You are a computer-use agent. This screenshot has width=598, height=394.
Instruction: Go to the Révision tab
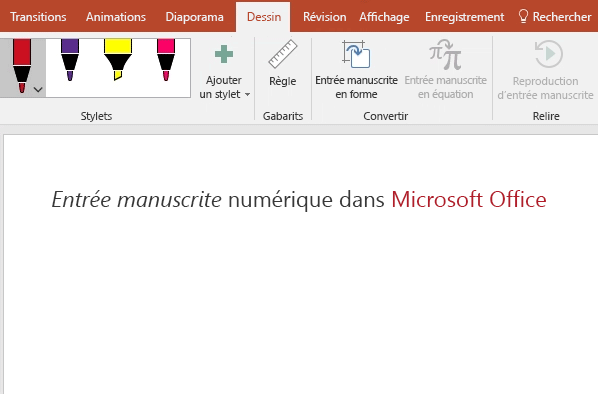point(325,17)
